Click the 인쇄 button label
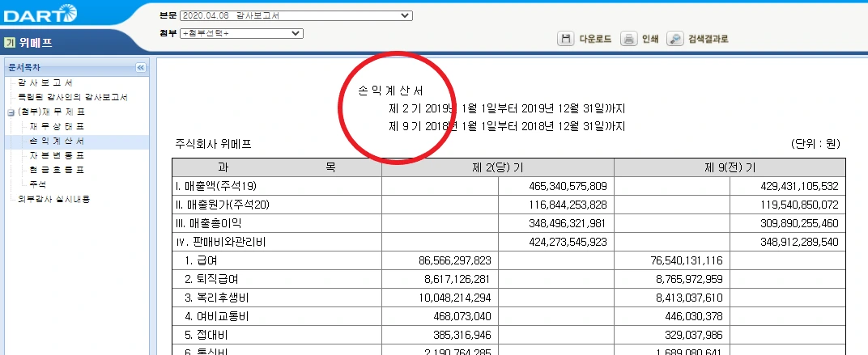868x355 pixels. pyautogui.click(x=650, y=40)
